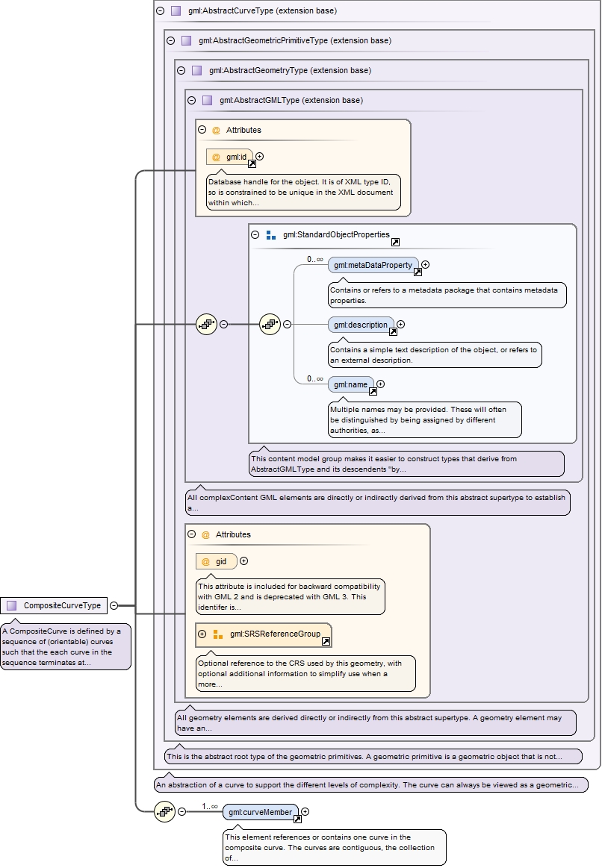Viewport: 602px width, 868px height.
Task: Click 'A CompositeCurve is defined by' note
Action: [x=66, y=646]
